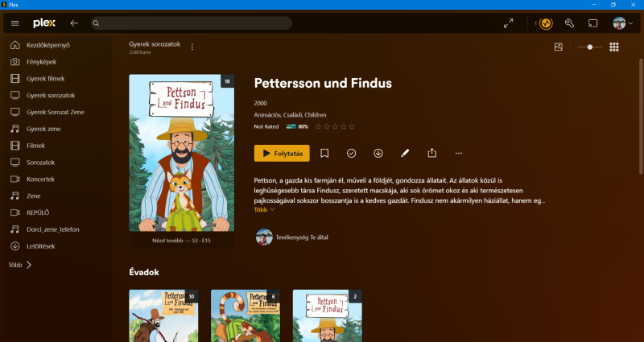The width and height of the screenshot is (644, 342).
Task: Click the ZoliHome server name
Action: [139, 52]
